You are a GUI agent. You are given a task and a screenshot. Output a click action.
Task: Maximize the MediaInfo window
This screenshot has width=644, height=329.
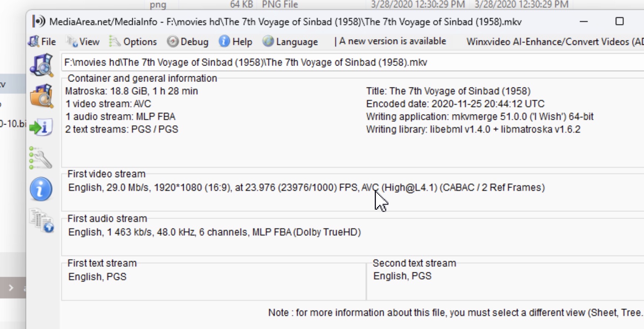pyautogui.click(x=620, y=21)
